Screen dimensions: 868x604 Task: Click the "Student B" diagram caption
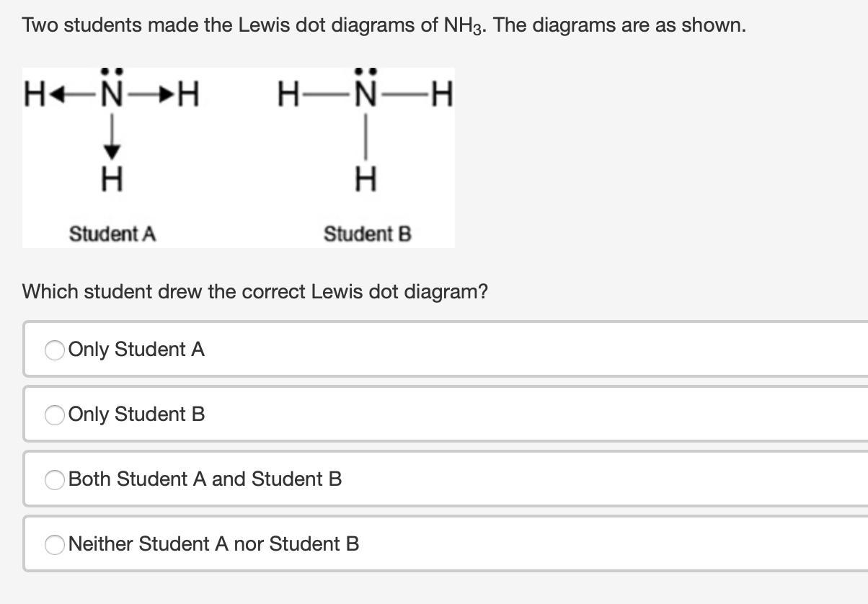pos(368,234)
